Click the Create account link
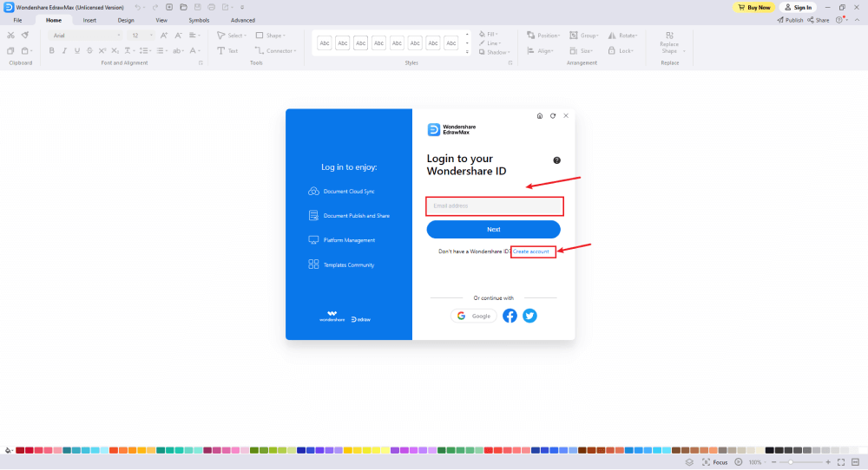Viewport: 868px width, 470px height. pyautogui.click(x=531, y=251)
